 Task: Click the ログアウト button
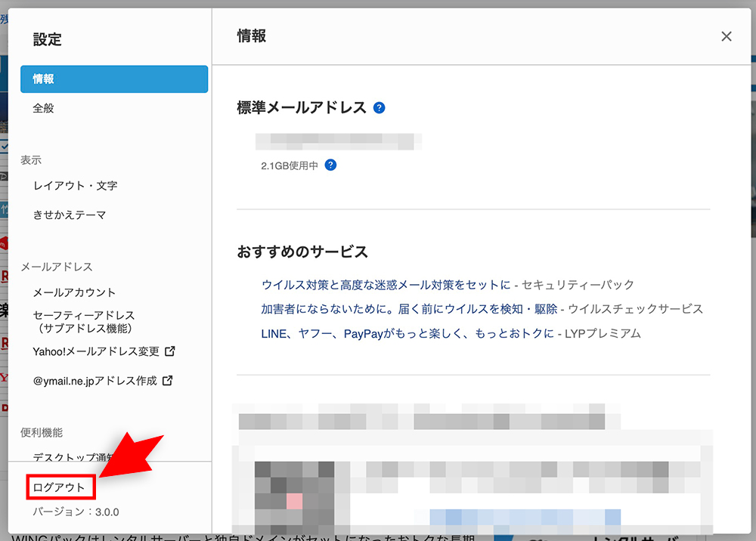(x=60, y=487)
